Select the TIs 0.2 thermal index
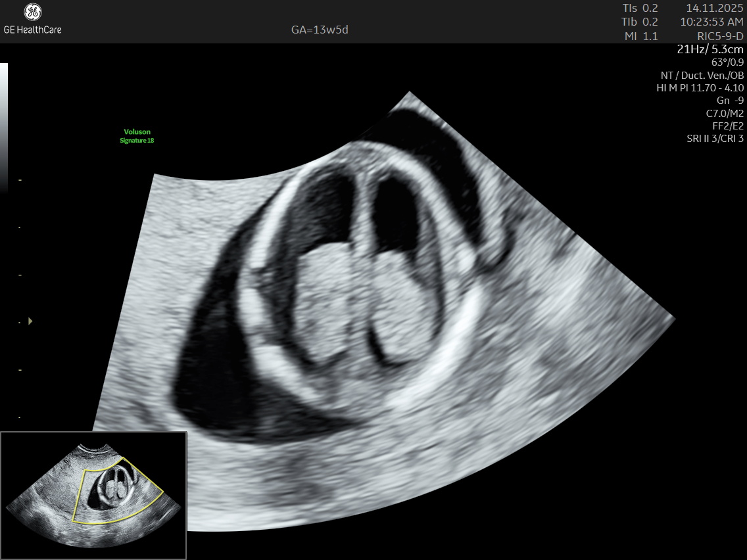 coord(640,9)
